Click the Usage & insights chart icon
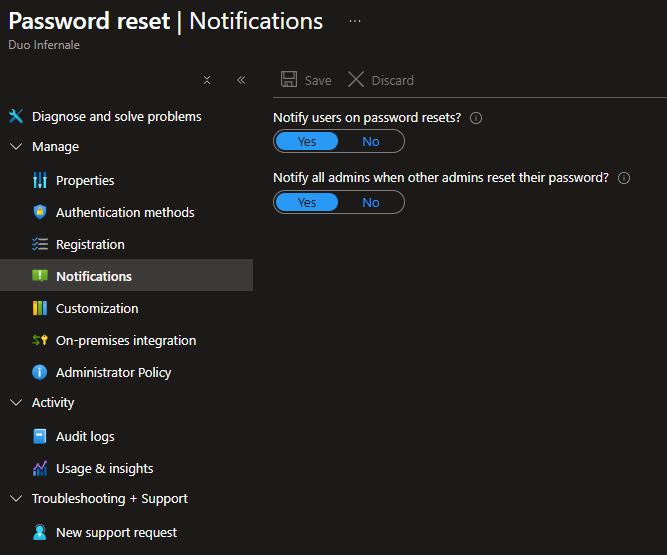Viewport: 667px width, 555px height. [40, 469]
